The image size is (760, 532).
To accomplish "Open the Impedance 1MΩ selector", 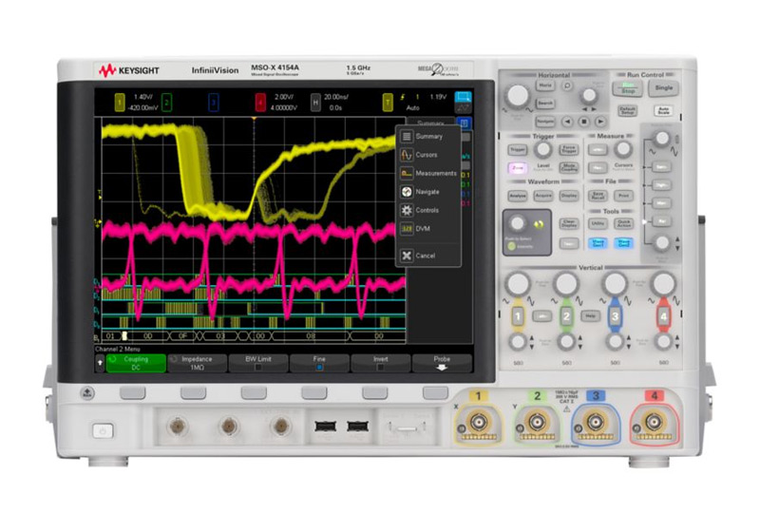I will click(x=197, y=363).
